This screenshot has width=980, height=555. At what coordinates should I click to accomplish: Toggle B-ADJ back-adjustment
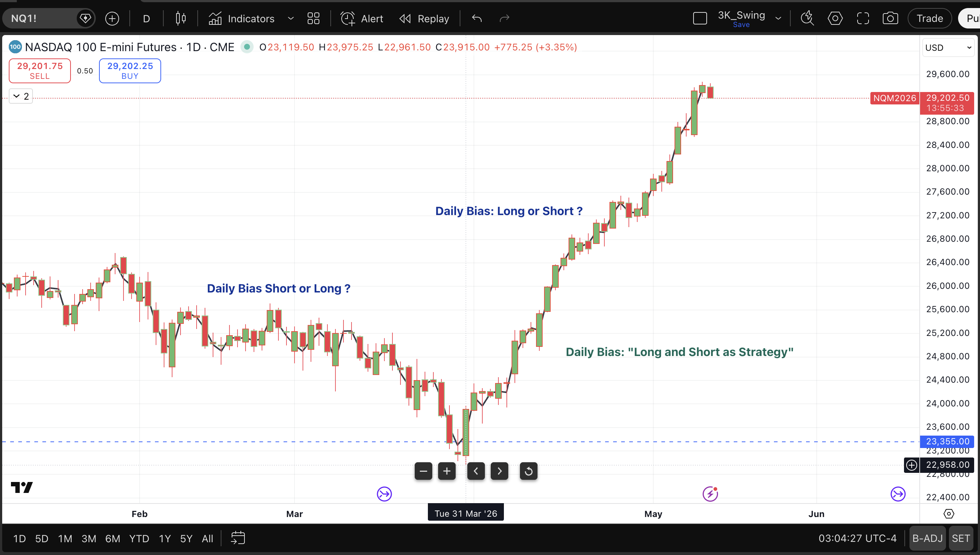pos(927,539)
